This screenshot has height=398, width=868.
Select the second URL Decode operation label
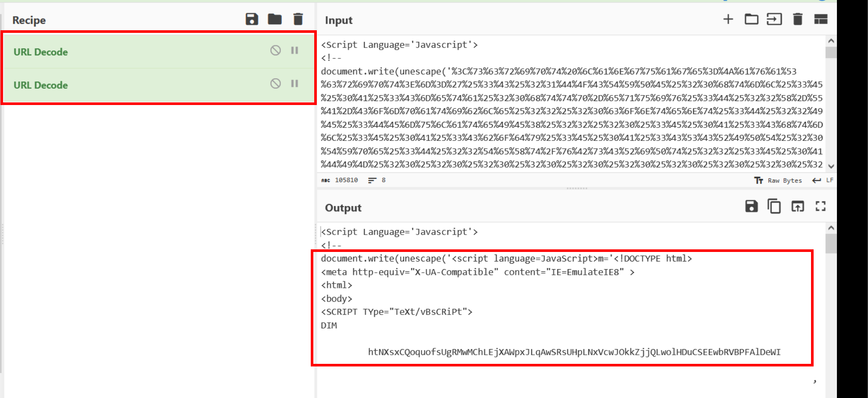tap(41, 85)
